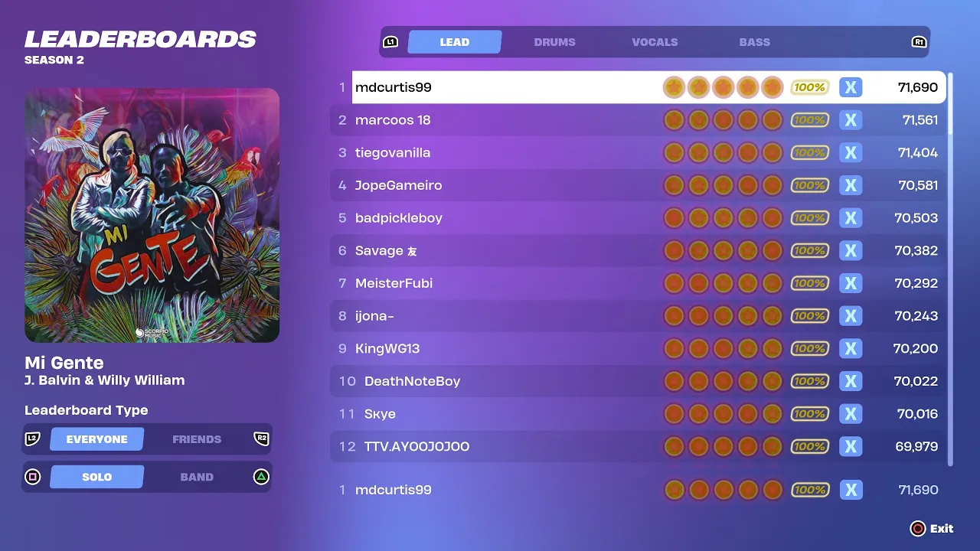This screenshot has height=551, width=980.
Task: Click the 100% badge on tiegovanilla's row
Action: (809, 152)
